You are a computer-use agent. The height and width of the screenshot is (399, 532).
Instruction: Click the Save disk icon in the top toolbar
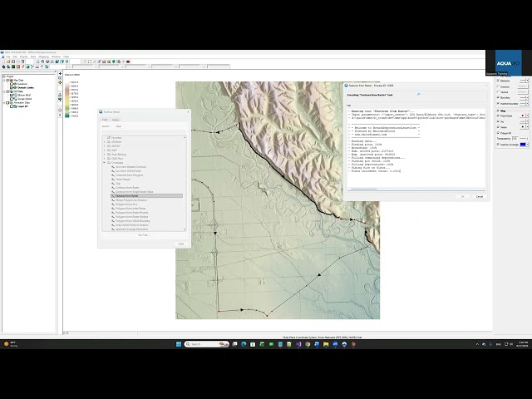click(13, 62)
